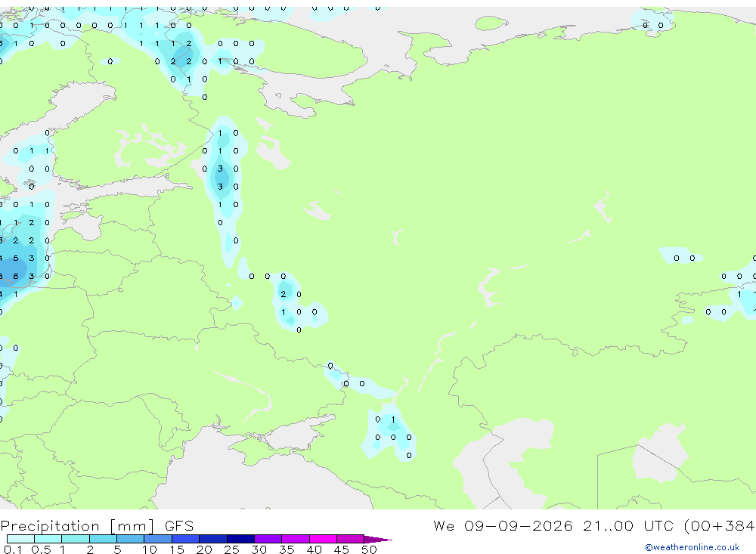The image size is (756, 554).
Task: Select the 1–2 mm legend color swatch
Action: tap(76, 539)
